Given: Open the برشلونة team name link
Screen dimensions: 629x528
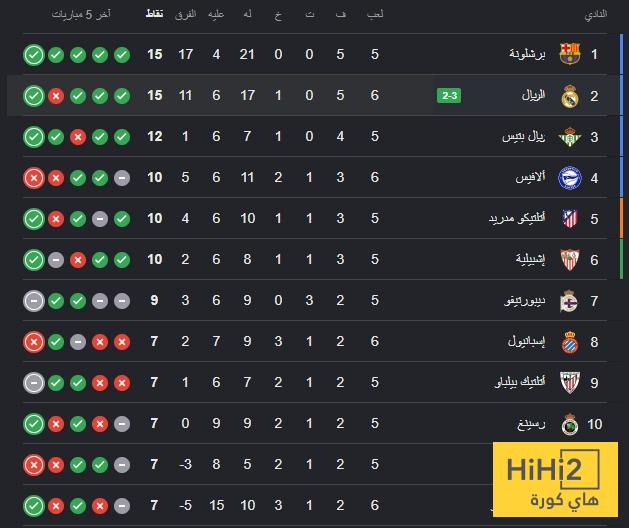Looking at the screenshot, I should click(527, 54).
